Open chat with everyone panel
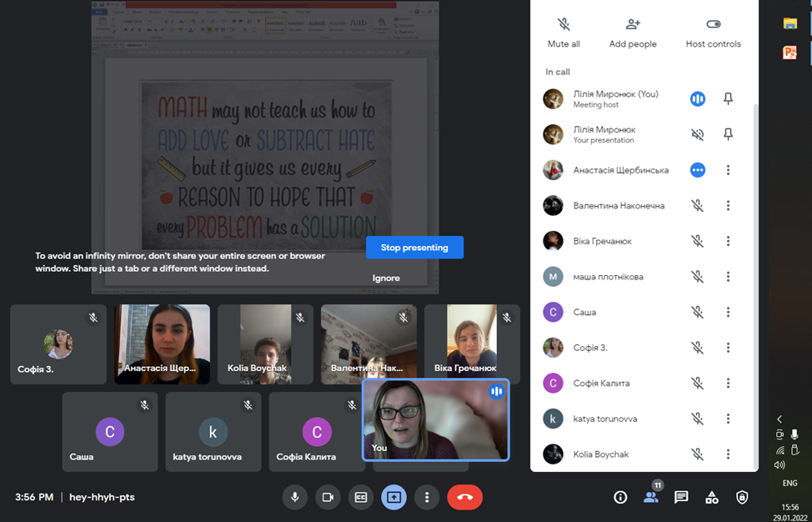812x522 pixels. coord(681,497)
